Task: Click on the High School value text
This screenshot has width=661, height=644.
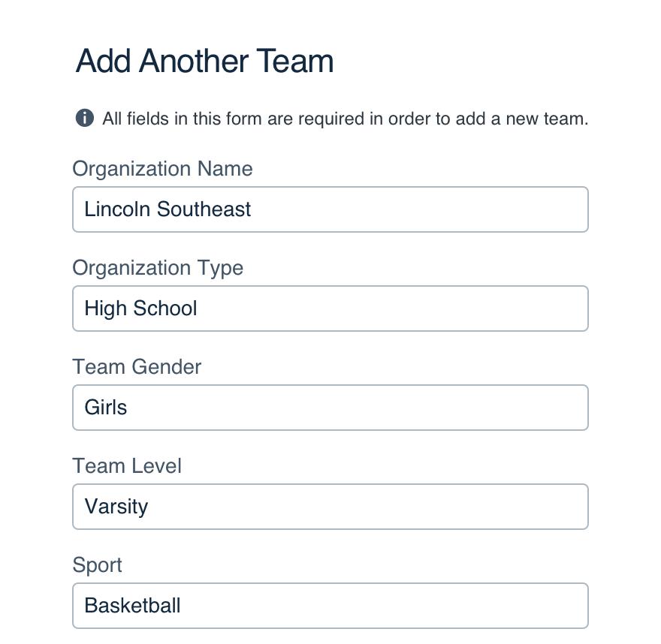Action: click(140, 308)
